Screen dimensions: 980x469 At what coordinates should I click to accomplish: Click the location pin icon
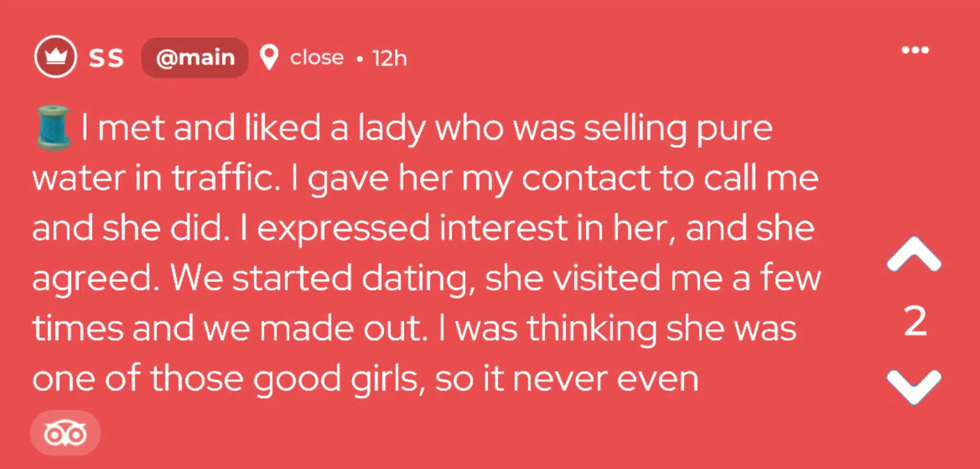[269, 57]
